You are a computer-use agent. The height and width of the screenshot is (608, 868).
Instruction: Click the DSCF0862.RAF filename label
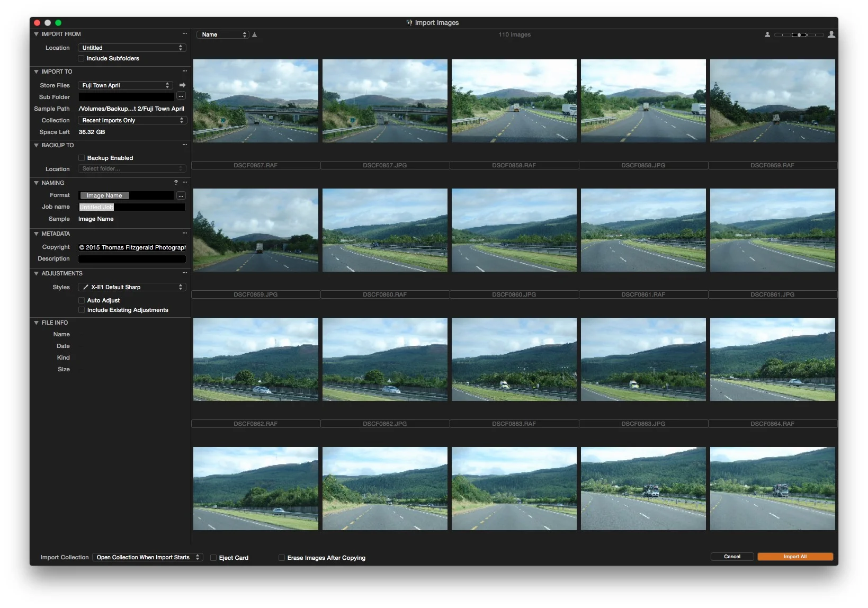[x=256, y=424]
